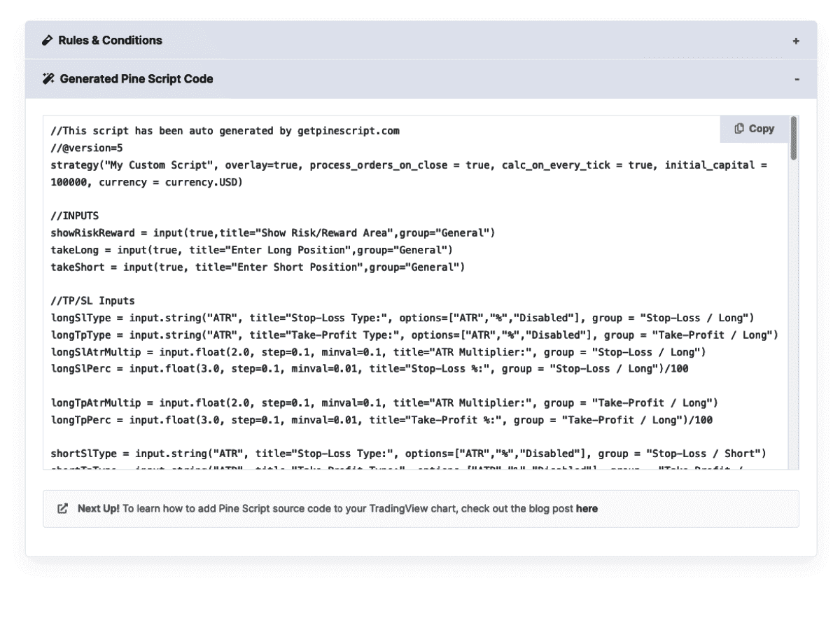Click the //TP/SL Inputs comment line
The image size is (840, 630).
[92, 301]
